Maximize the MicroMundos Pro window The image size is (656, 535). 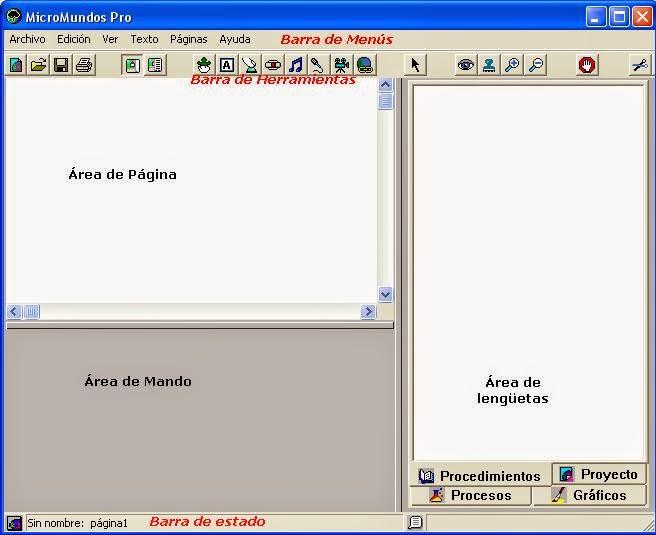pyautogui.click(x=619, y=17)
